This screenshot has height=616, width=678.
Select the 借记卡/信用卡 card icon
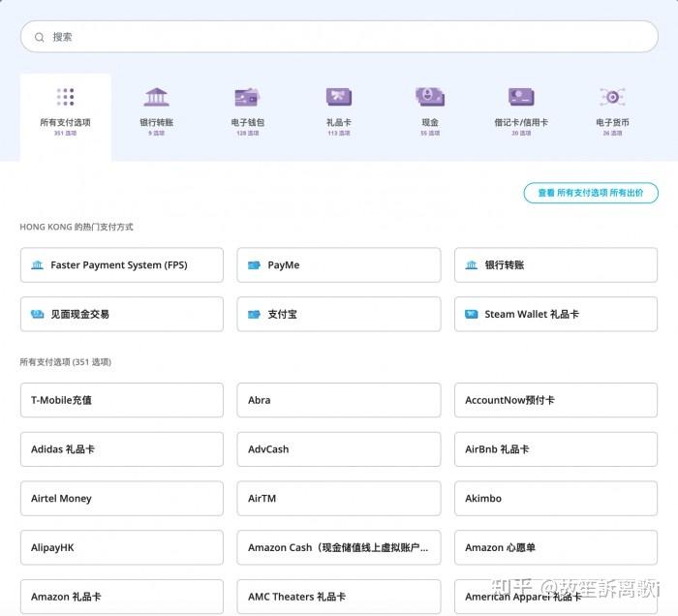(x=521, y=97)
